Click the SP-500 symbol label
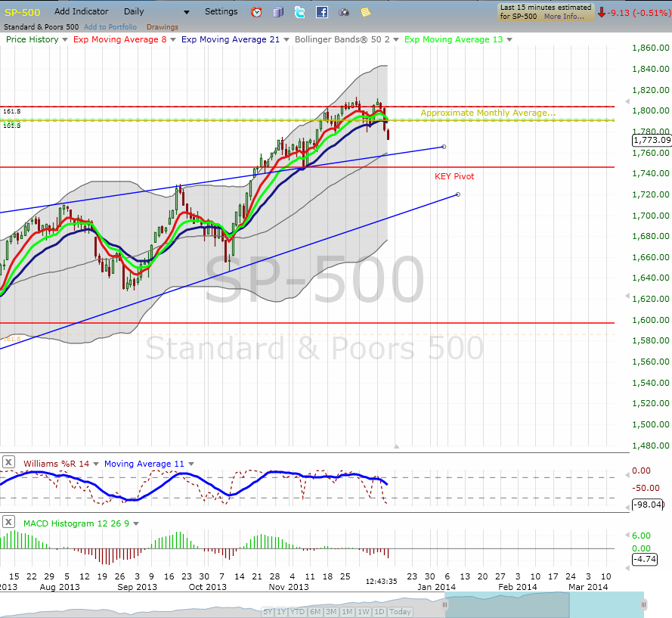This screenshot has width=672, height=618. tap(22, 12)
